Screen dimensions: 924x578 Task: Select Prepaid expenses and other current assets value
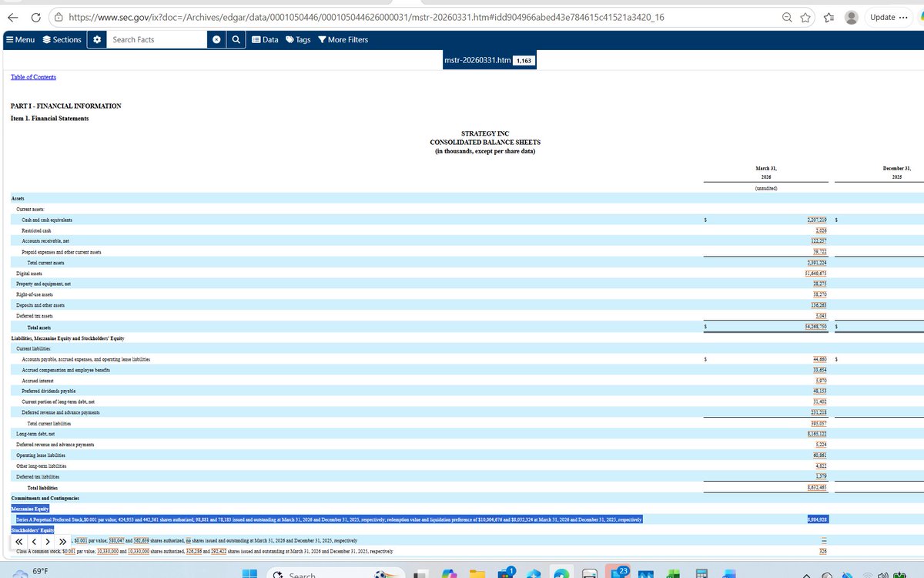pos(819,252)
